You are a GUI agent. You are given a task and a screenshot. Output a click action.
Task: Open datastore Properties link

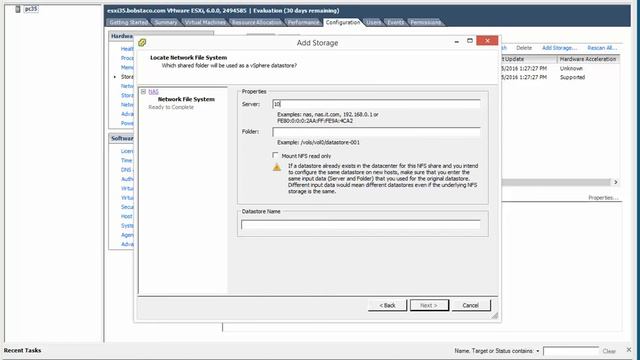point(603,198)
